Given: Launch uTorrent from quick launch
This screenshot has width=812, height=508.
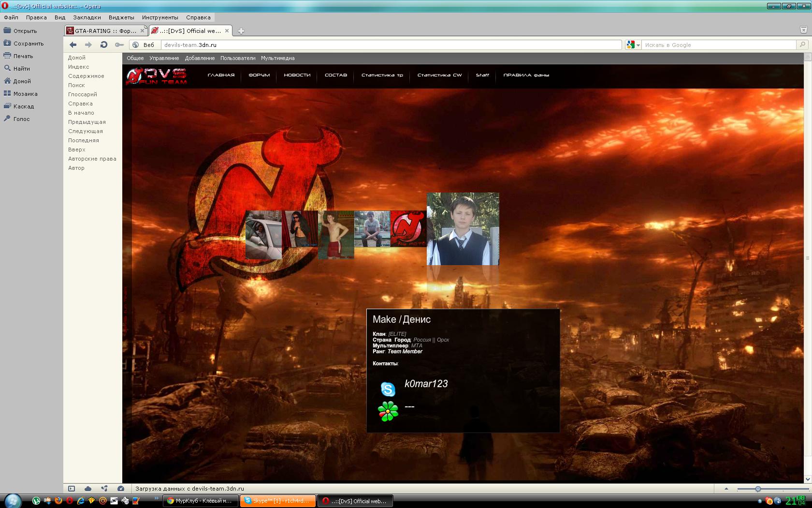Looking at the screenshot, I should [36, 501].
